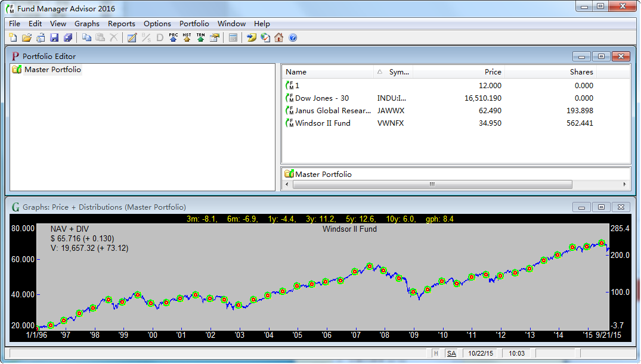This screenshot has height=364, width=641.
Task: Click the HST history update icon
Action: (x=187, y=38)
